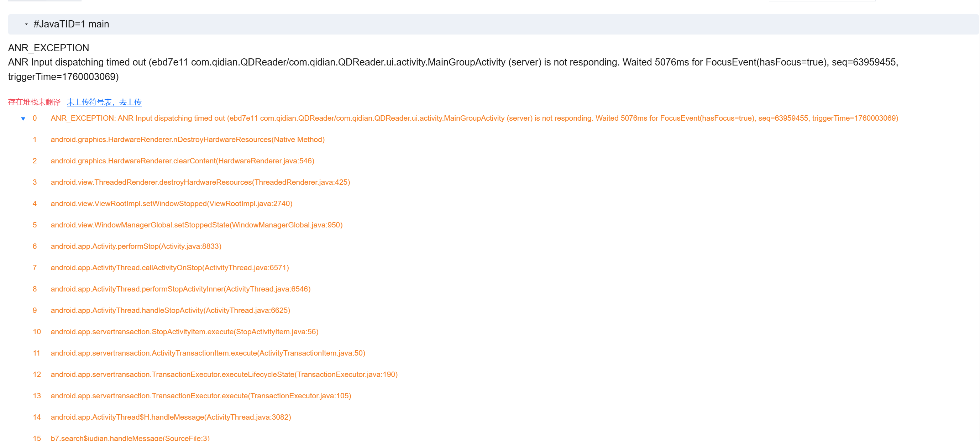
Task: Select the ActivityThread.handleStopActivity frame
Action: click(x=170, y=310)
